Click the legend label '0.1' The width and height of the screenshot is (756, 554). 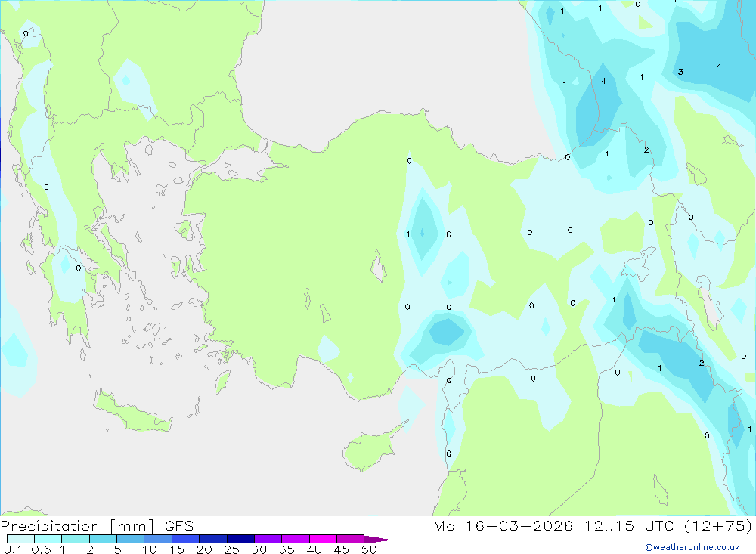(x=13, y=549)
